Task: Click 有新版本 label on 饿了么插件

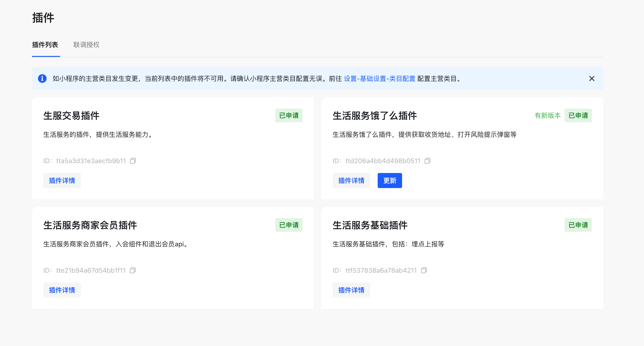Action: [x=547, y=115]
